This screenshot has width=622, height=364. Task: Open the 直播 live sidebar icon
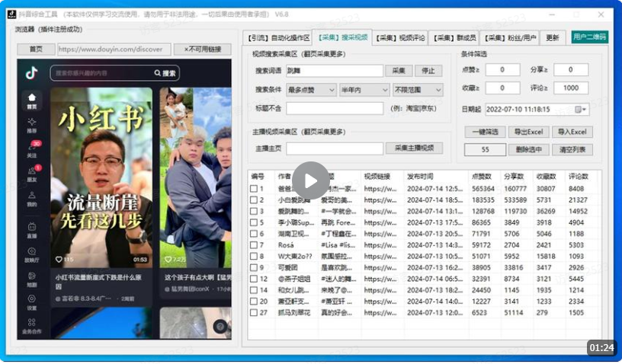32,229
